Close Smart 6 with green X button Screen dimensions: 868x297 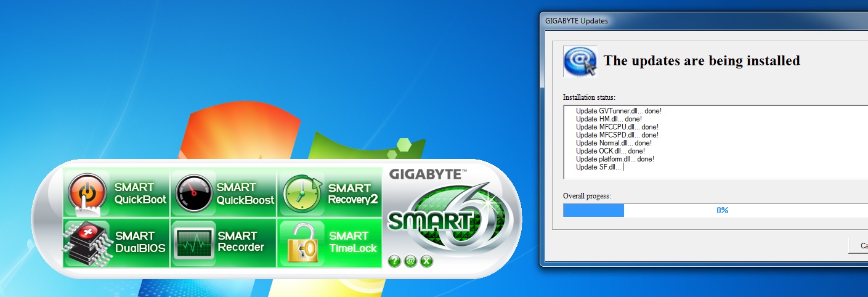click(x=427, y=261)
